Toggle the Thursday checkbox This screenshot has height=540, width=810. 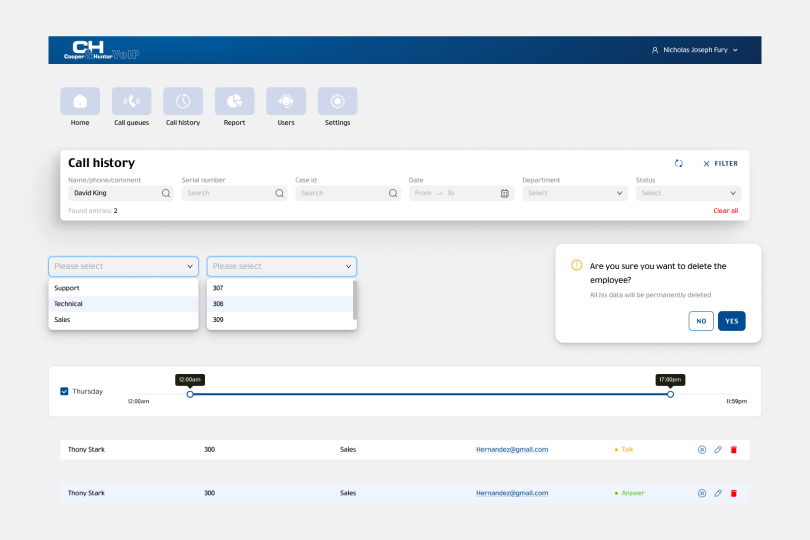tap(65, 391)
